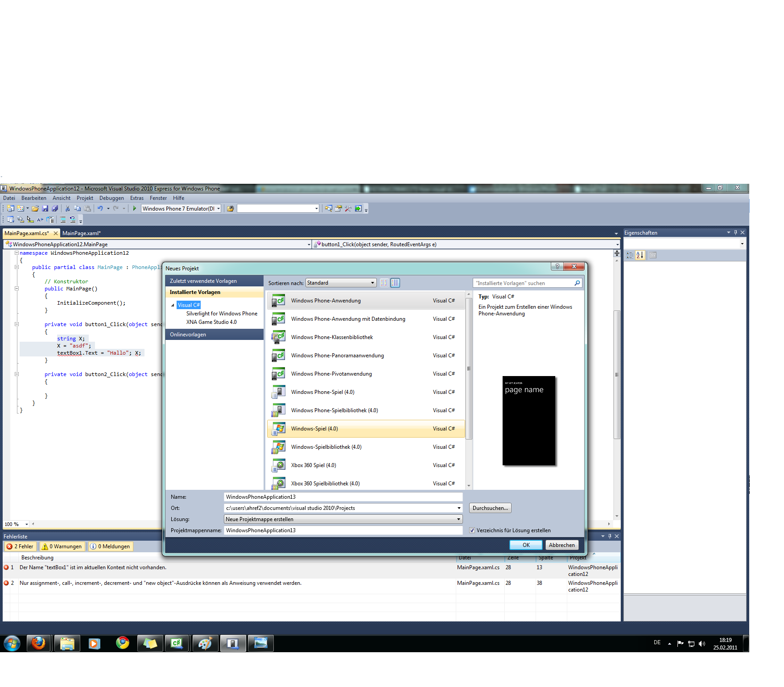Open the Ort path dropdown
This screenshot has width=784, height=687.
point(459,508)
